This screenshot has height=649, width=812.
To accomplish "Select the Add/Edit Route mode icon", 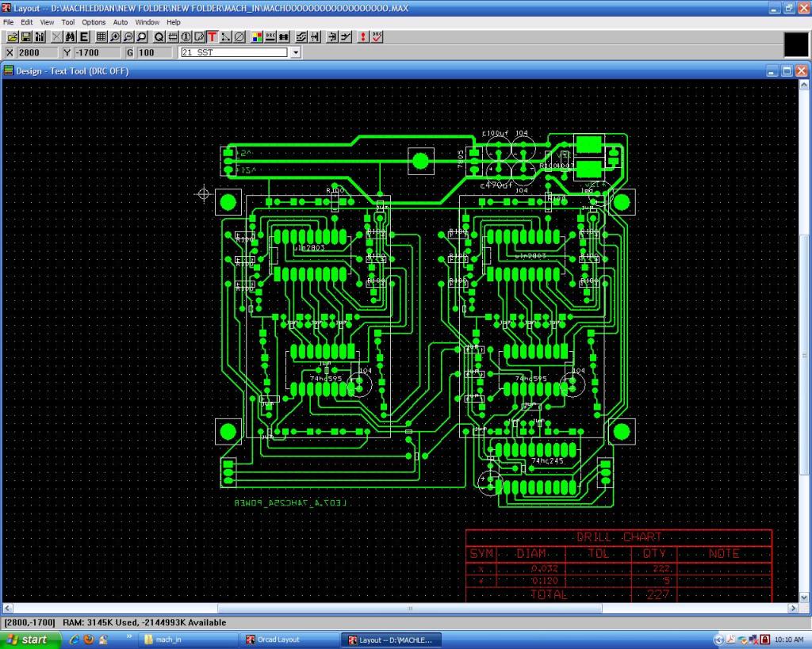I will (346, 36).
